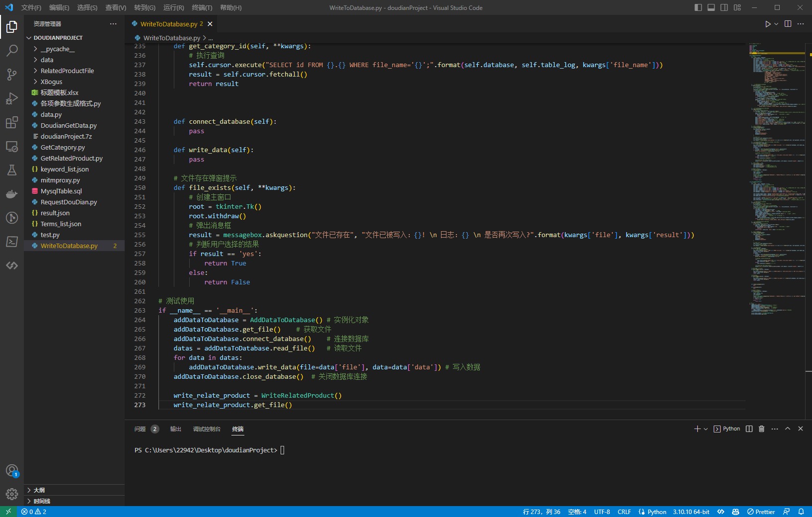Open the 终端(T) menu
The image size is (812, 517).
202,7
